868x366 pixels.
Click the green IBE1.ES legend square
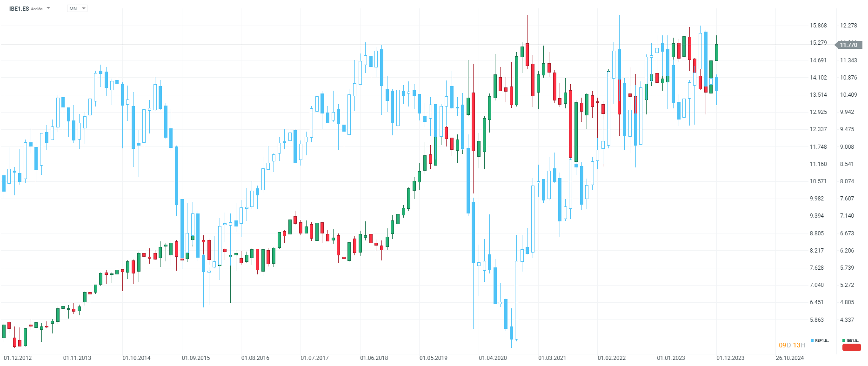[844, 340]
